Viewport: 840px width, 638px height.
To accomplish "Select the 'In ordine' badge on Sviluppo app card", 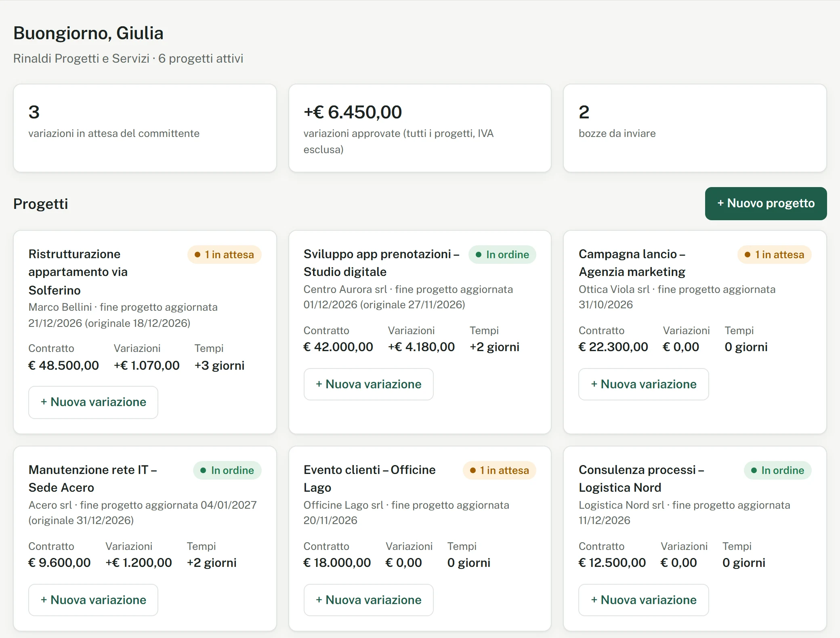I will point(502,255).
